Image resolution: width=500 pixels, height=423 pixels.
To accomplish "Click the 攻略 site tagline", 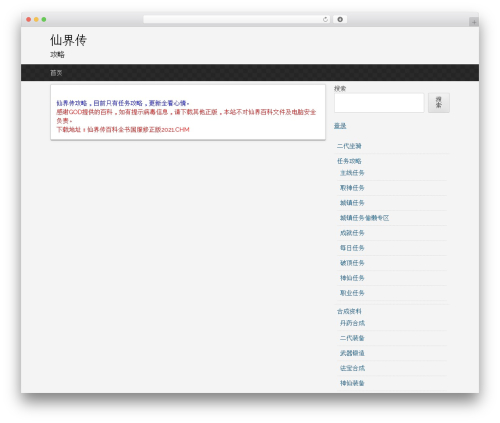I will tap(57, 54).
